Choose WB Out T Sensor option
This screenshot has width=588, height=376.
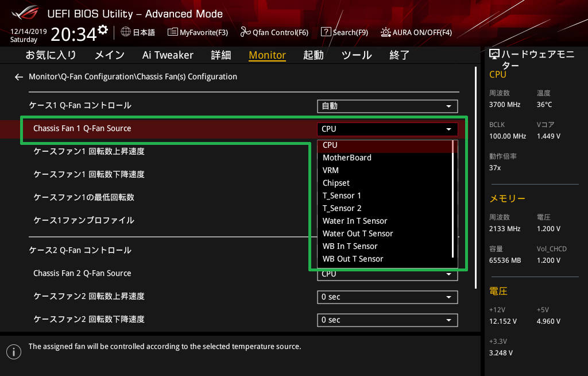coord(385,259)
